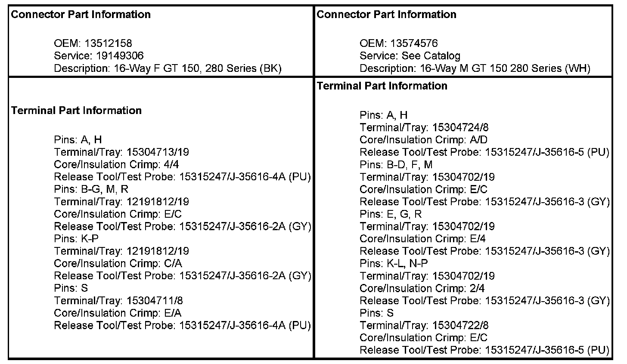Select the 'Service: See Catalog' line

410,56
